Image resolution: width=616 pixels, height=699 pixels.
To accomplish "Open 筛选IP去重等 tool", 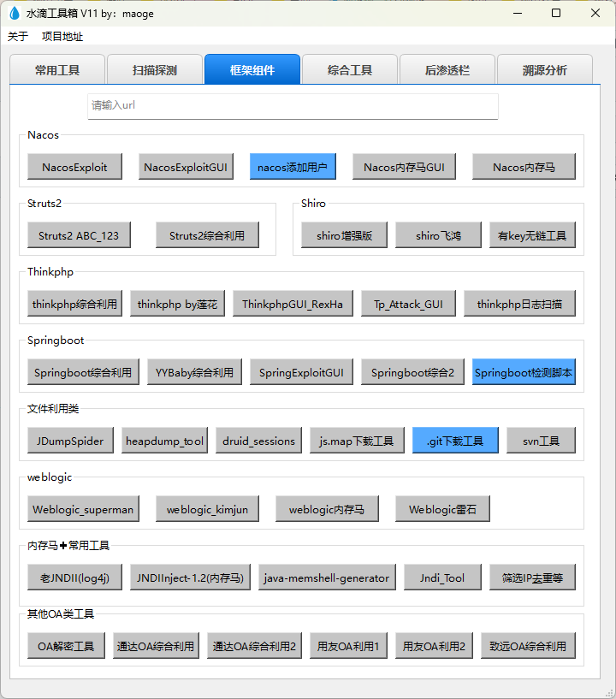I will tap(533, 578).
